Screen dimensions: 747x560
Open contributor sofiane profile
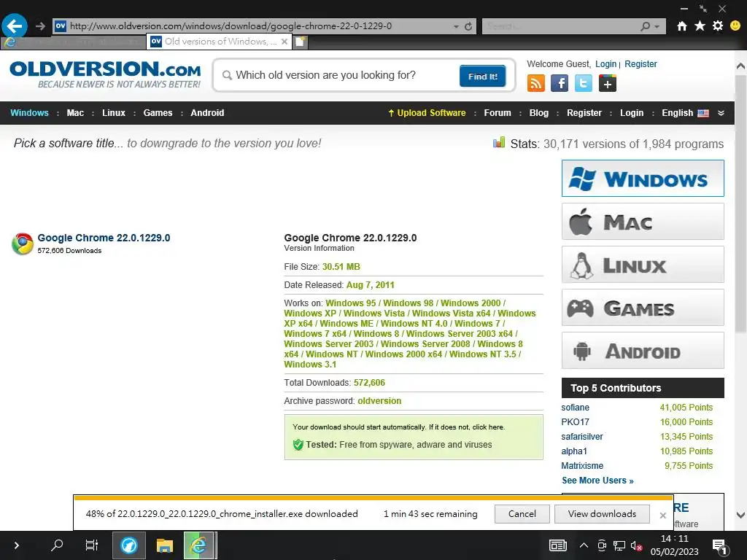pos(575,408)
